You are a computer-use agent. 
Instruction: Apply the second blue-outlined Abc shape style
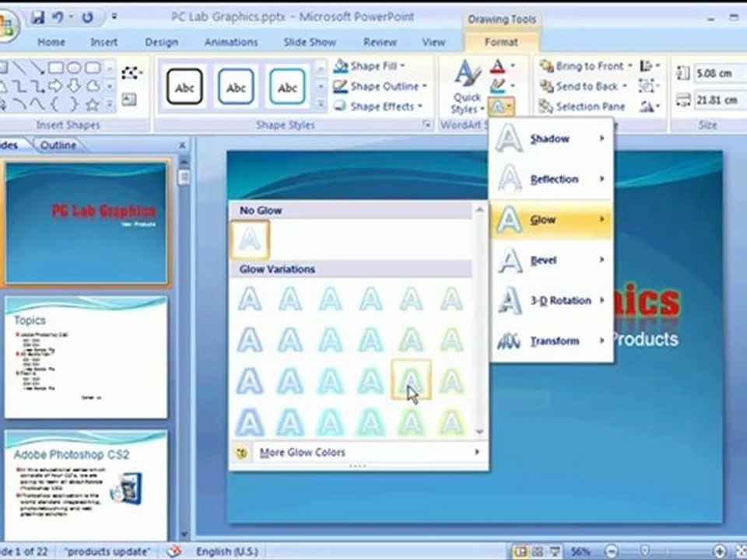tap(235, 86)
